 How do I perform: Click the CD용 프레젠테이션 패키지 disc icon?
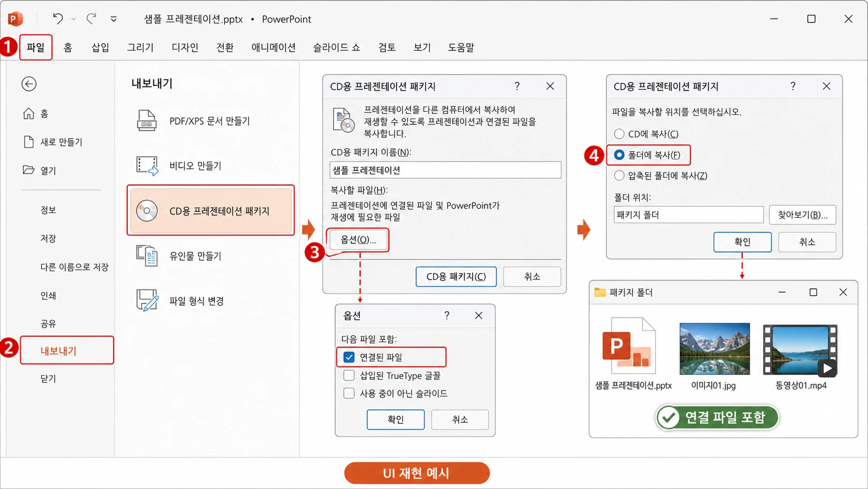click(x=147, y=210)
